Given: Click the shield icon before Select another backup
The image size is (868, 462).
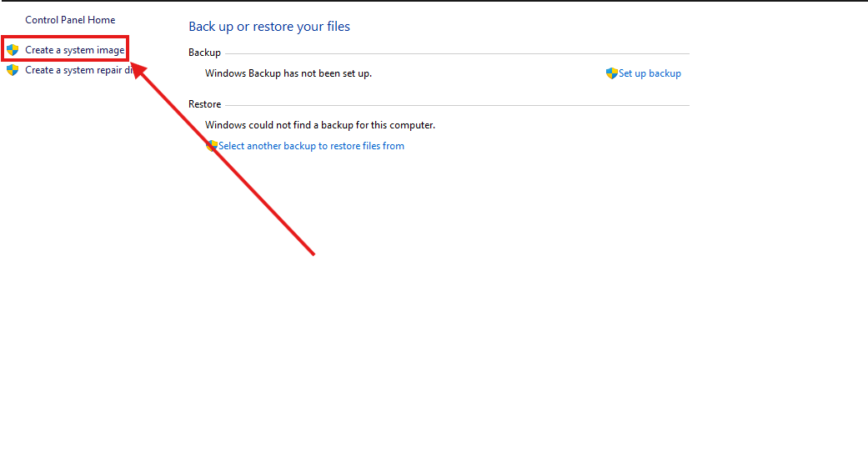Looking at the screenshot, I should tap(212, 146).
